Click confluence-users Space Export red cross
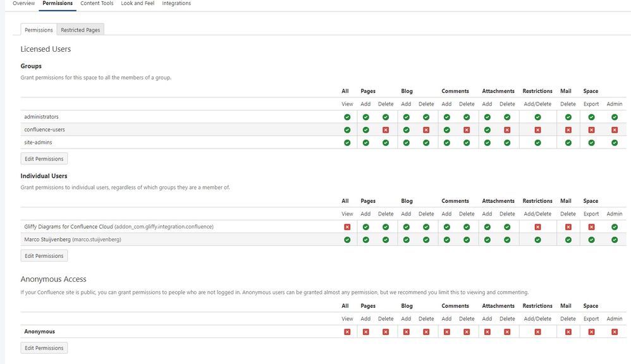The width and height of the screenshot is (631, 364). click(x=591, y=130)
